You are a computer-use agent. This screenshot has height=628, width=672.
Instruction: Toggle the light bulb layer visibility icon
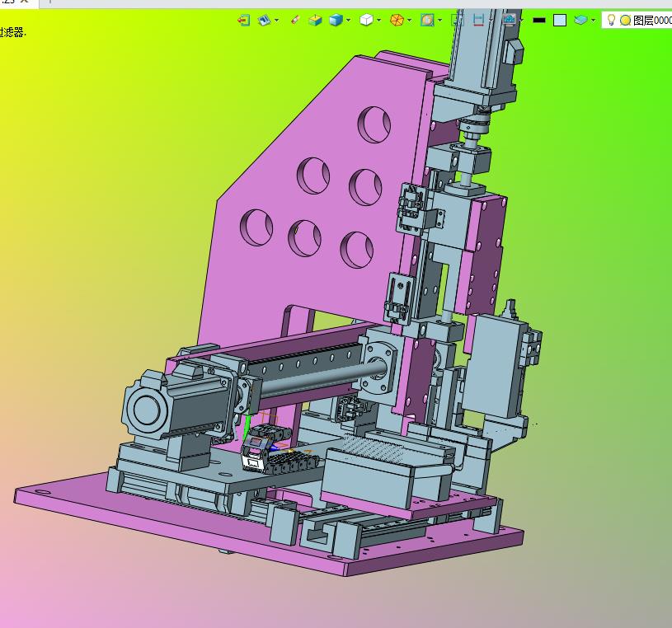point(612,20)
